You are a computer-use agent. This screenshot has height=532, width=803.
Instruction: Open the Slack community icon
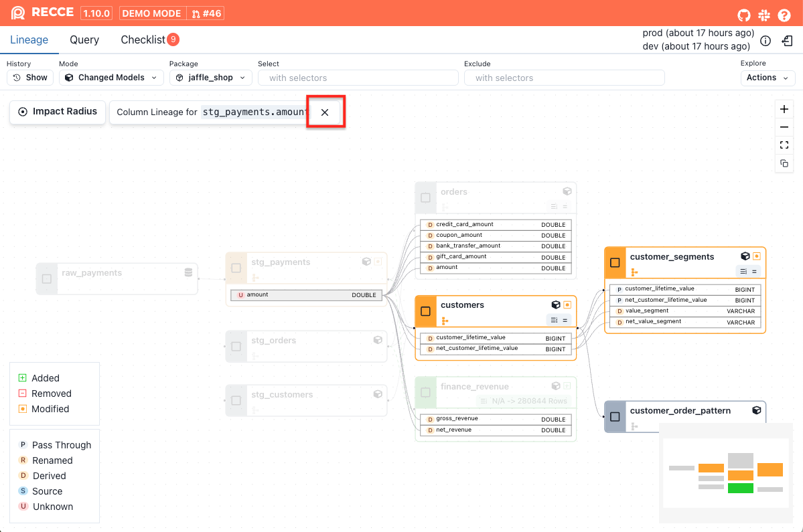tap(764, 15)
